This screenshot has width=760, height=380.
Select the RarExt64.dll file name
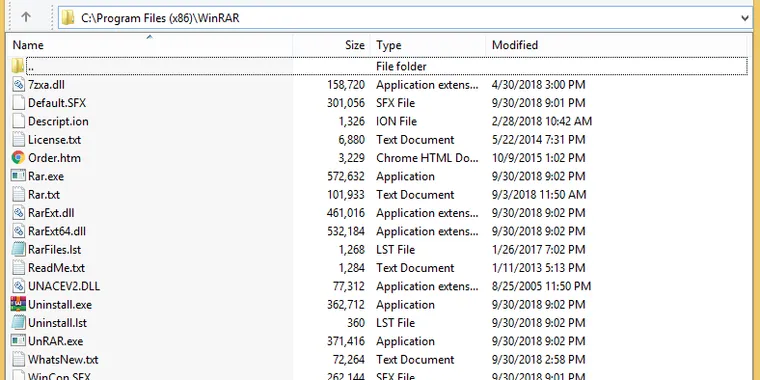click(x=57, y=231)
